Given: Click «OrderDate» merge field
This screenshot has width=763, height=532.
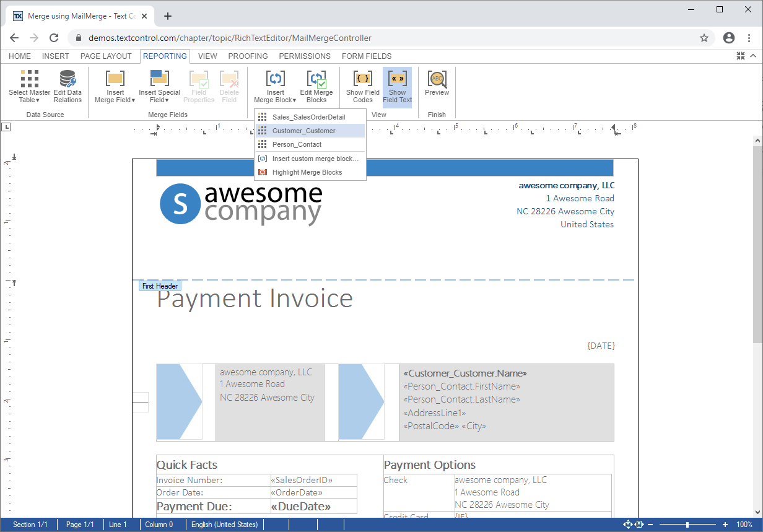Looking at the screenshot, I should click(297, 492).
